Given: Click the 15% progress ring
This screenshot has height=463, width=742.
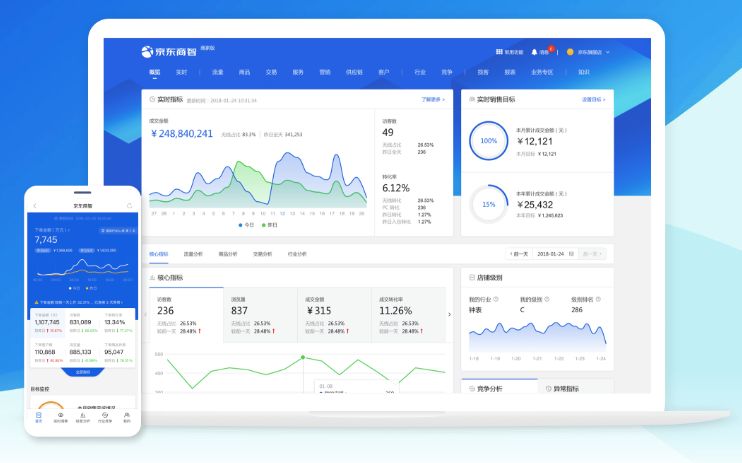Looking at the screenshot, I should [488, 204].
